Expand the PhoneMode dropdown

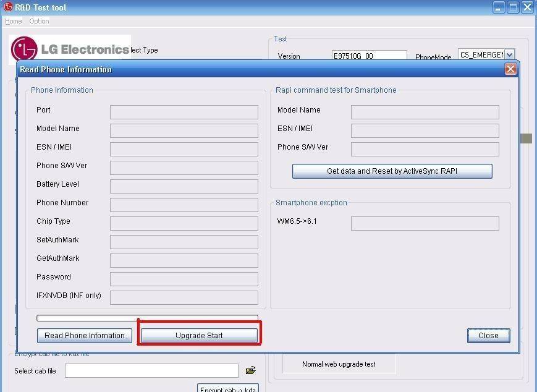tap(510, 55)
